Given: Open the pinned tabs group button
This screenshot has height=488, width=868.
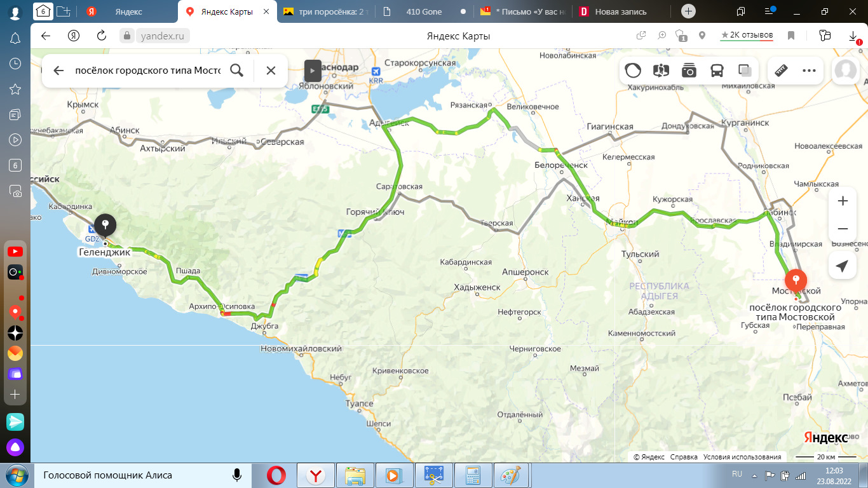Looking at the screenshot, I should click(43, 11).
